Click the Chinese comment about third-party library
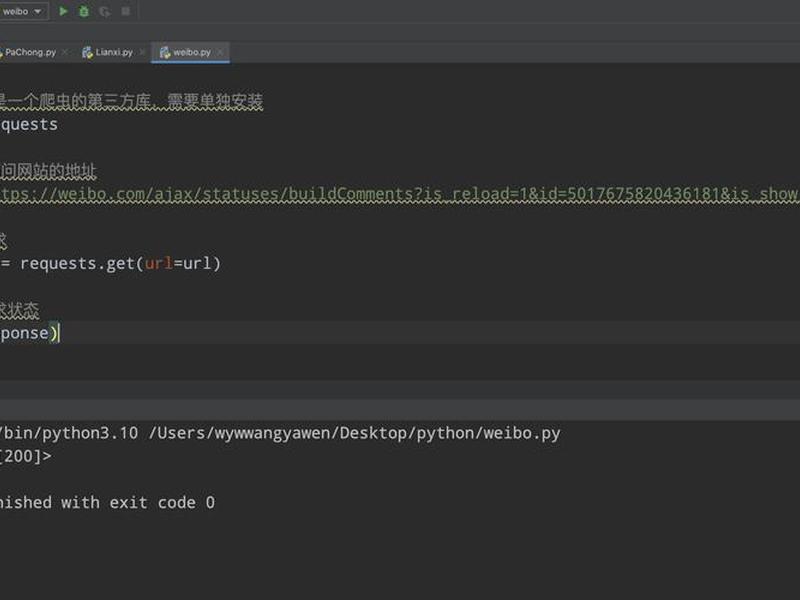The width and height of the screenshot is (800, 600). click(131, 101)
